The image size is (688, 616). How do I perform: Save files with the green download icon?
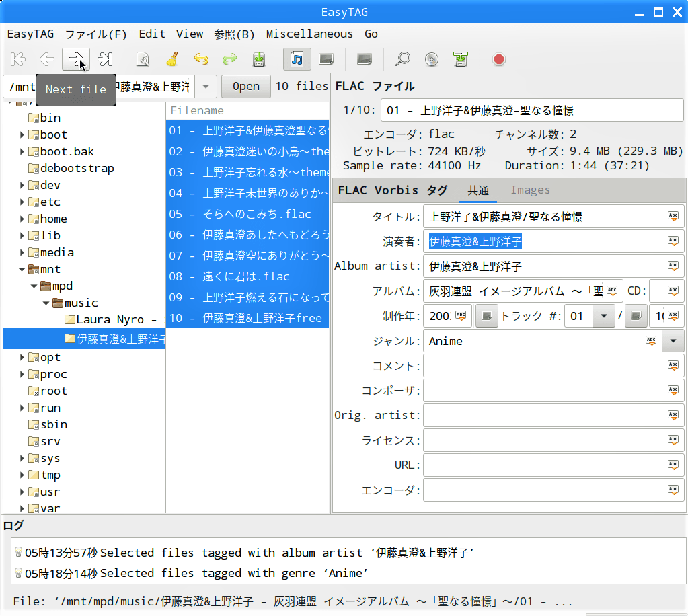coord(259,59)
